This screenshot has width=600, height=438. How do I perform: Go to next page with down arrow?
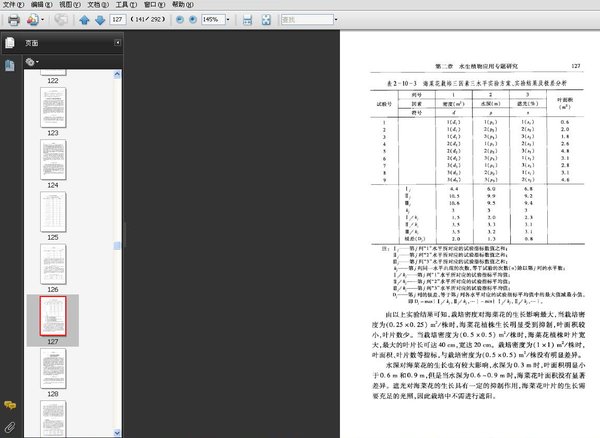pyautogui.click(x=100, y=20)
